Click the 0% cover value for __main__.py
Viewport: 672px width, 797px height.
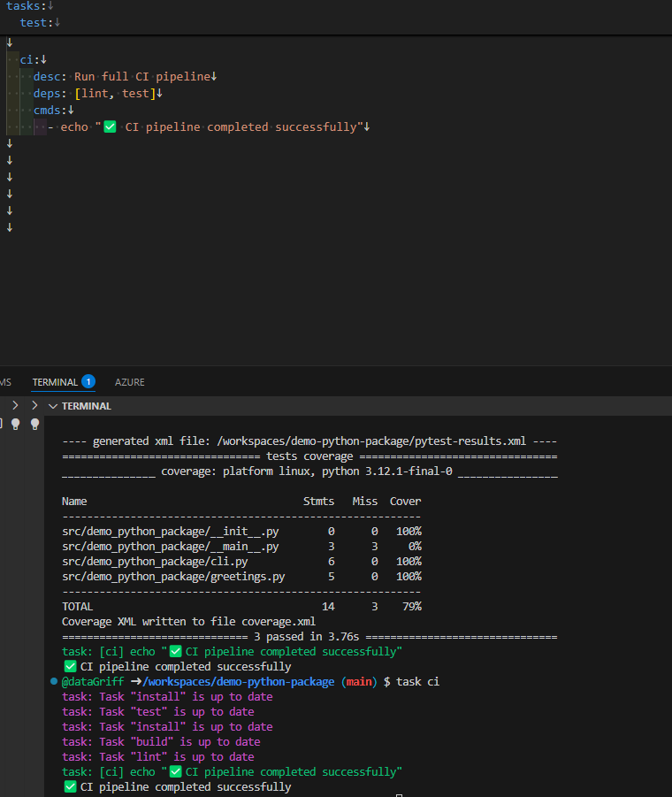click(x=415, y=547)
